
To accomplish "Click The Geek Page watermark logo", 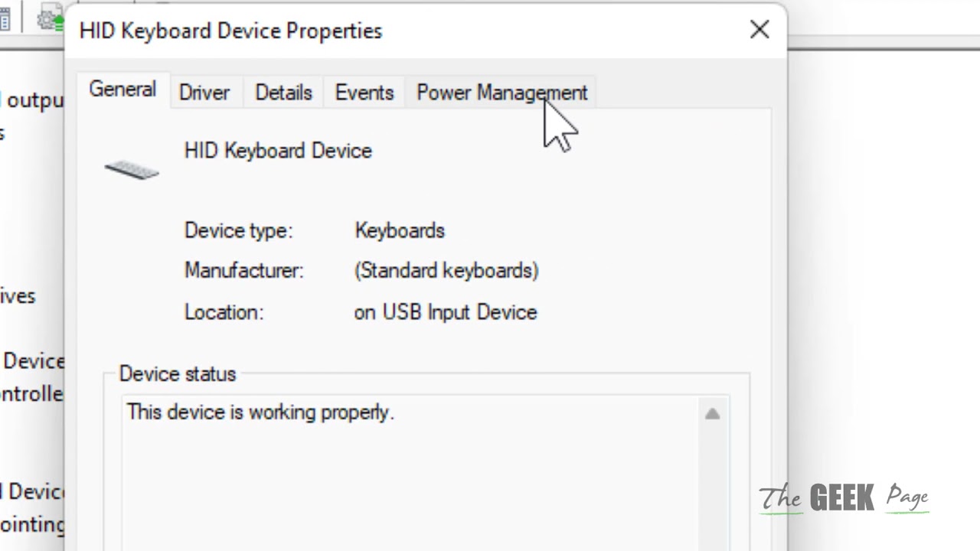I will tap(843, 498).
